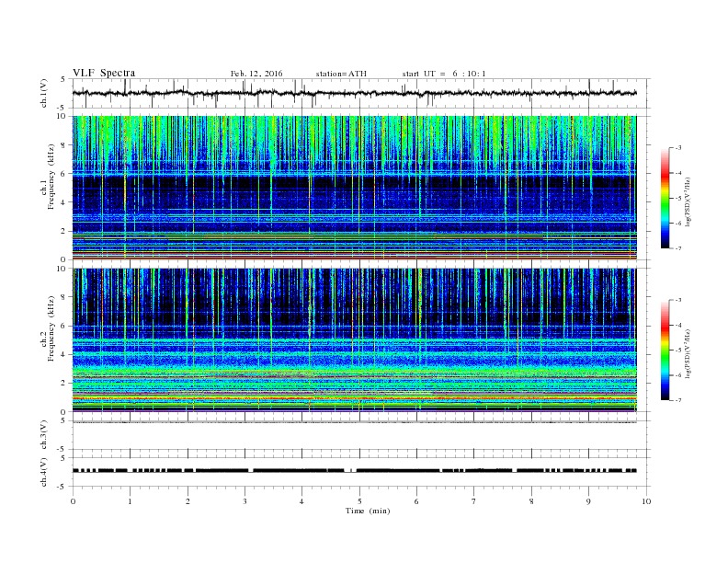Click time axis tick label "0"
The height and width of the screenshot is (563, 728).
[73, 501]
